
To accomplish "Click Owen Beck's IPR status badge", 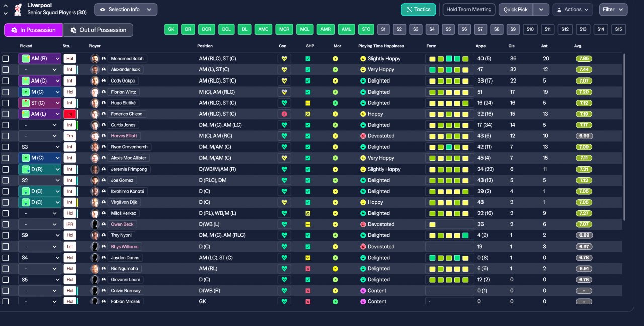I will pos(70,224).
